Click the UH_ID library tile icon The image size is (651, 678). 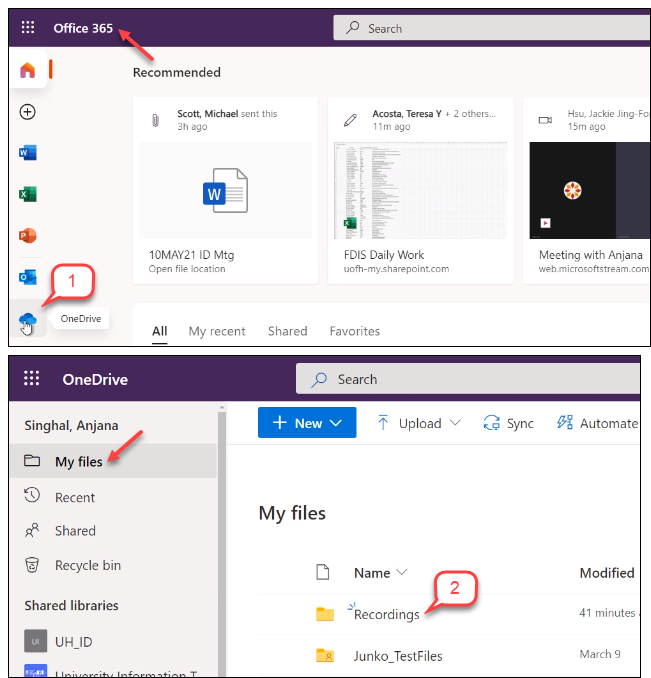35,641
